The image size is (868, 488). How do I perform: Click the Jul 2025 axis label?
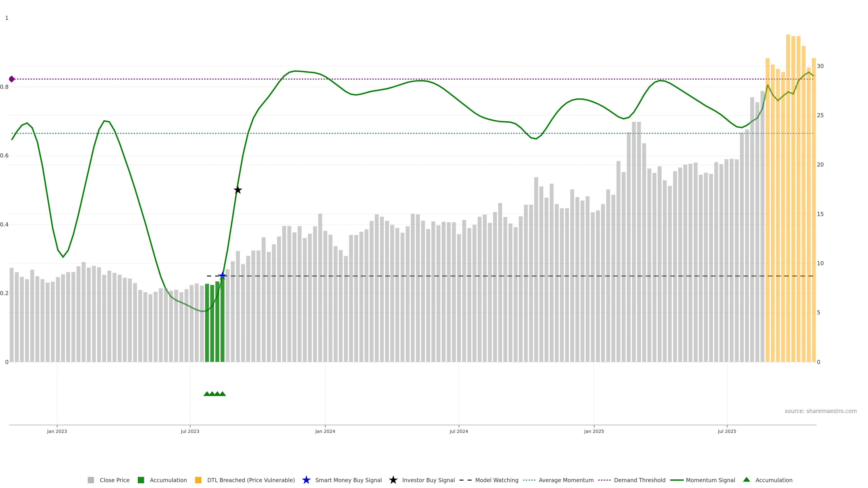click(727, 432)
